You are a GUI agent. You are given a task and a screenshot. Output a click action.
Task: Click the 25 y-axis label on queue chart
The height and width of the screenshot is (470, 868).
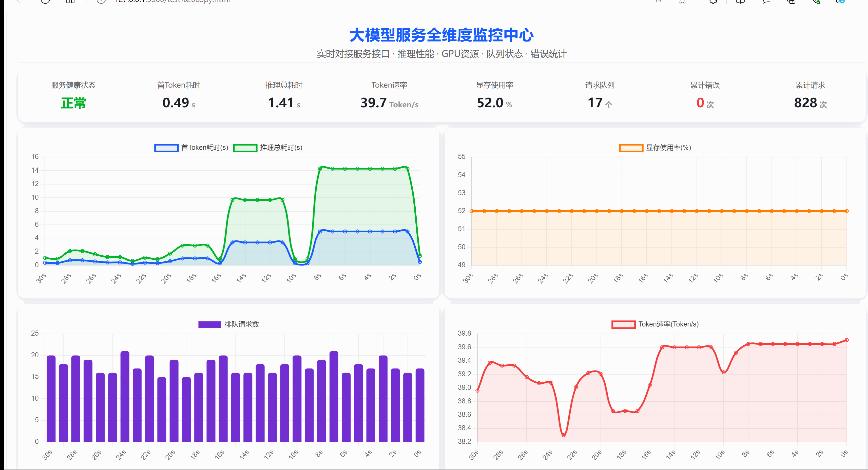coord(35,333)
